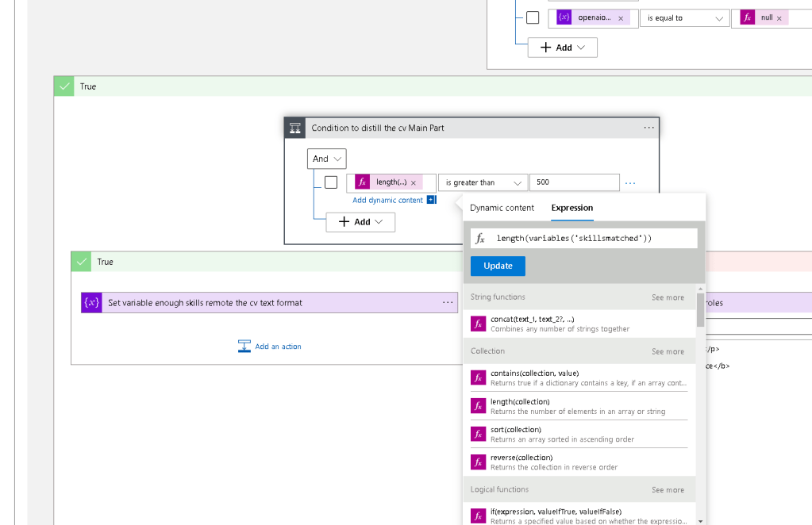Select reverse(collection) function
The height and width of the screenshot is (525, 812).
point(579,462)
